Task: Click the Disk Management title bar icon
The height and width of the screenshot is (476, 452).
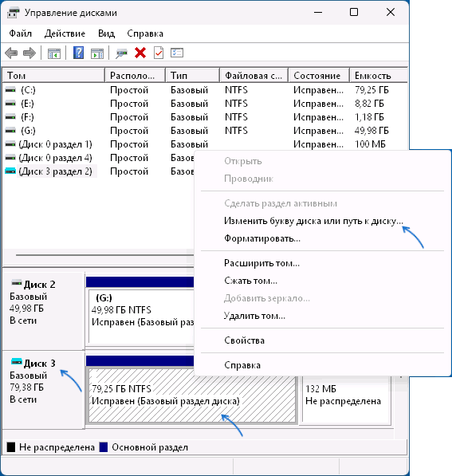Action: [x=13, y=13]
